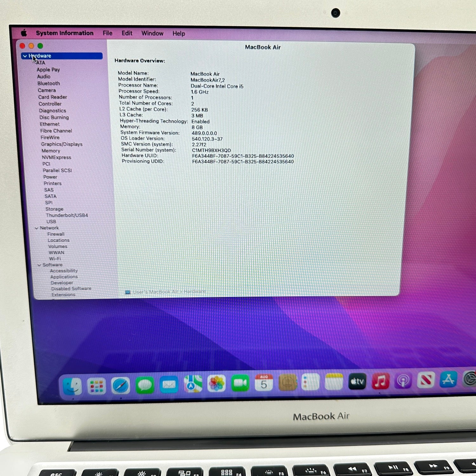
Task: Select Accessibility under Software
Action: (x=64, y=271)
